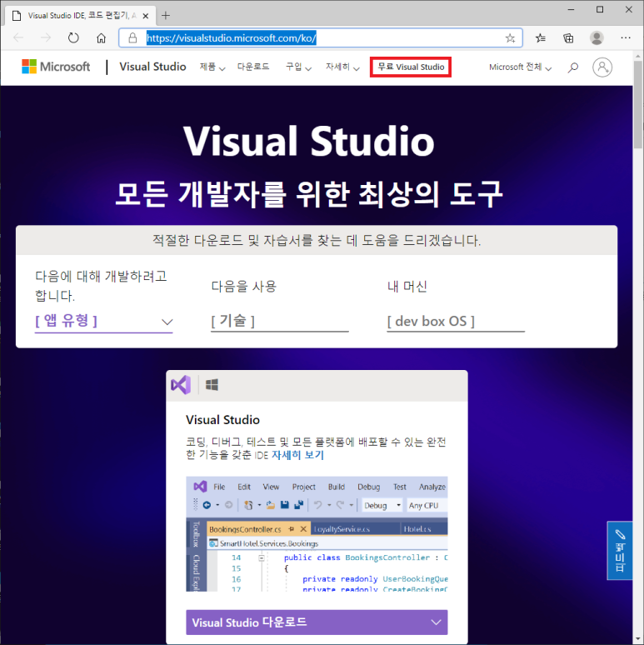Open the 기술 selection field

coord(280,321)
